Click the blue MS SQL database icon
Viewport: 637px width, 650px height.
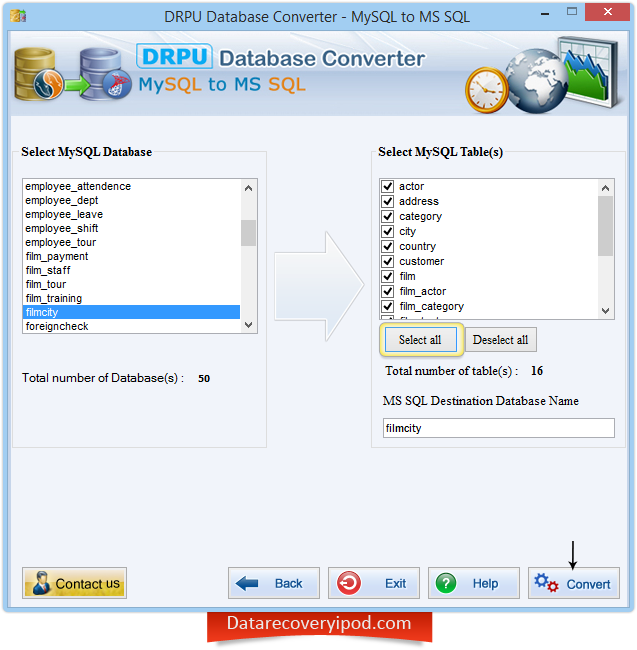coord(104,74)
